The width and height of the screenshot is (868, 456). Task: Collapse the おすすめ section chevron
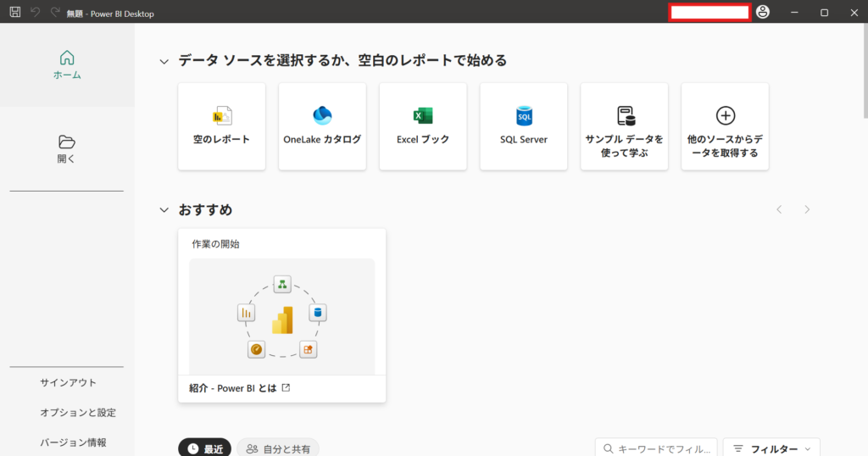pyautogui.click(x=164, y=210)
